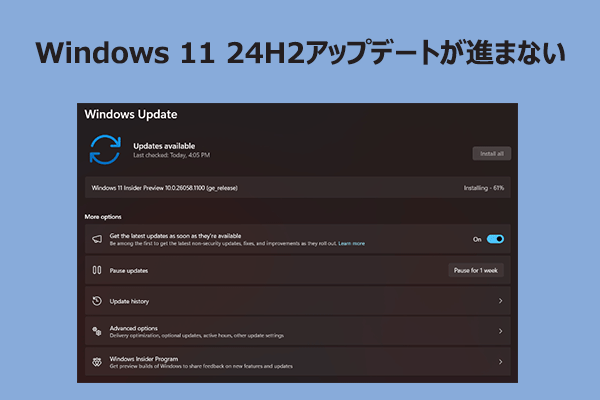
Task: Expand the Advanced options chevron
Action: (x=500, y=331)
